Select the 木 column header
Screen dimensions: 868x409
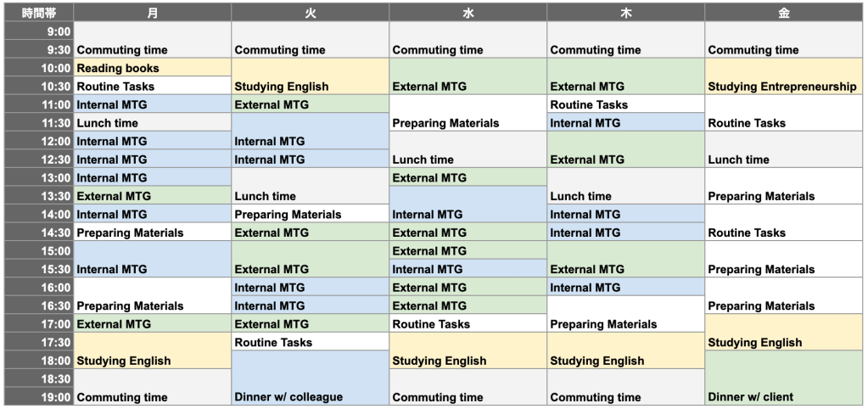[x=625, y=13]
